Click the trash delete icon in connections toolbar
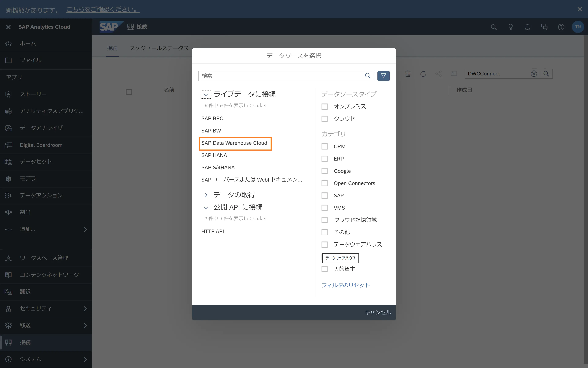 [408, 74]
